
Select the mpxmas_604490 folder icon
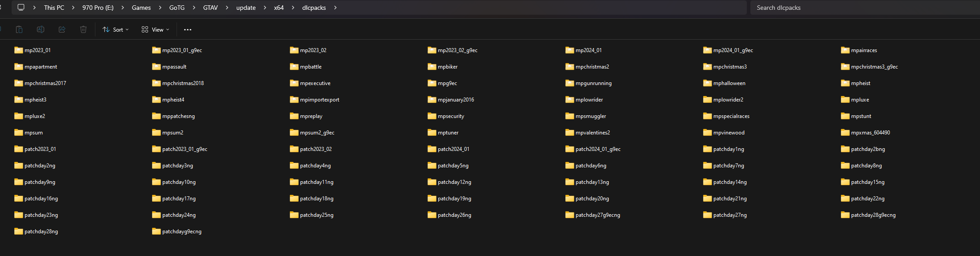(x=845, y=132)
